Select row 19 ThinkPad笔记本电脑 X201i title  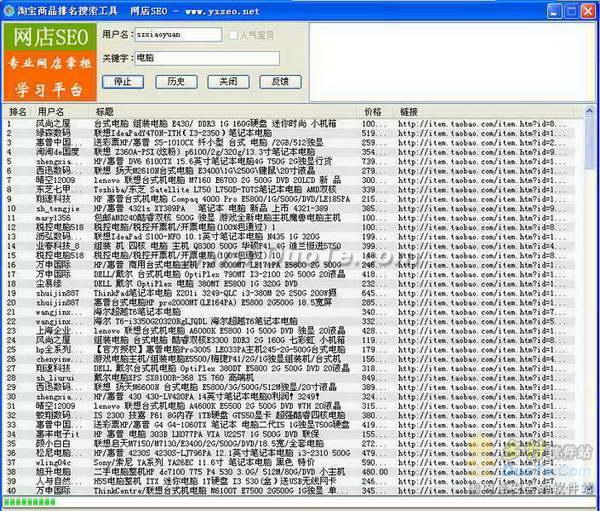(215, 293)
